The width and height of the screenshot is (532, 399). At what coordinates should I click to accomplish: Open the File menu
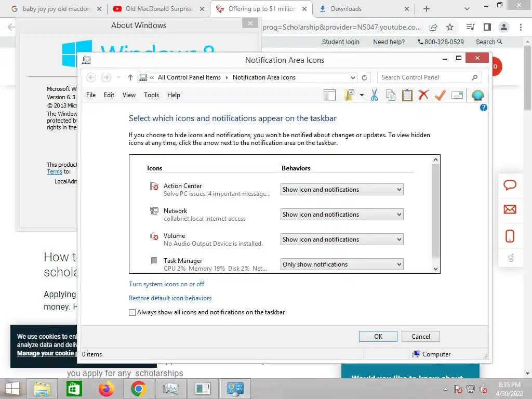click(91, 96)
